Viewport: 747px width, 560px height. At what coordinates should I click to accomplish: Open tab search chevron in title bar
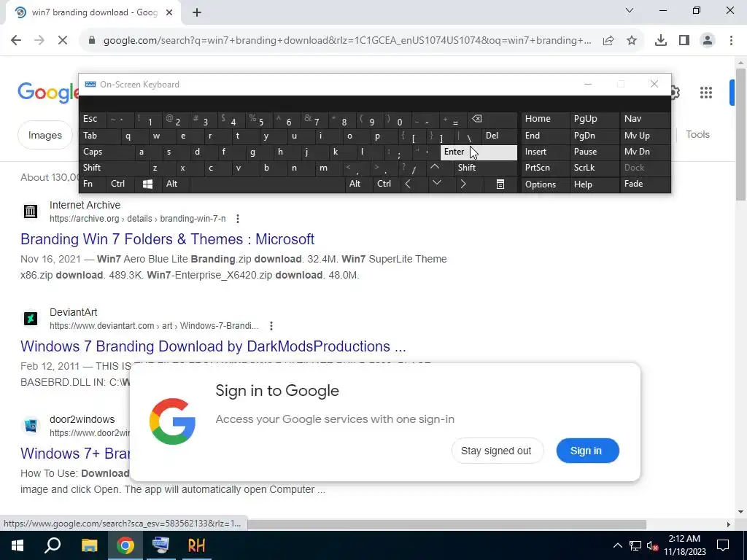coord(630,10)
